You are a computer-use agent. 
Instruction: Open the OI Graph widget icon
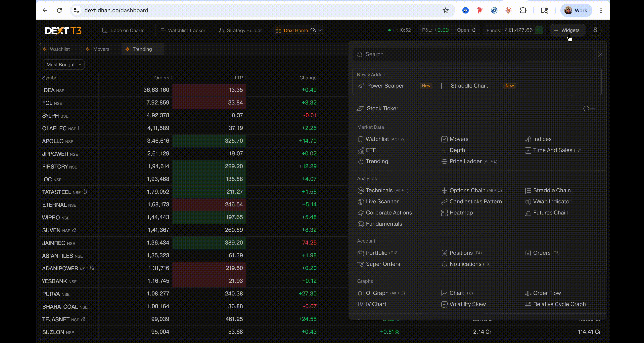click(x=360, y=293)
